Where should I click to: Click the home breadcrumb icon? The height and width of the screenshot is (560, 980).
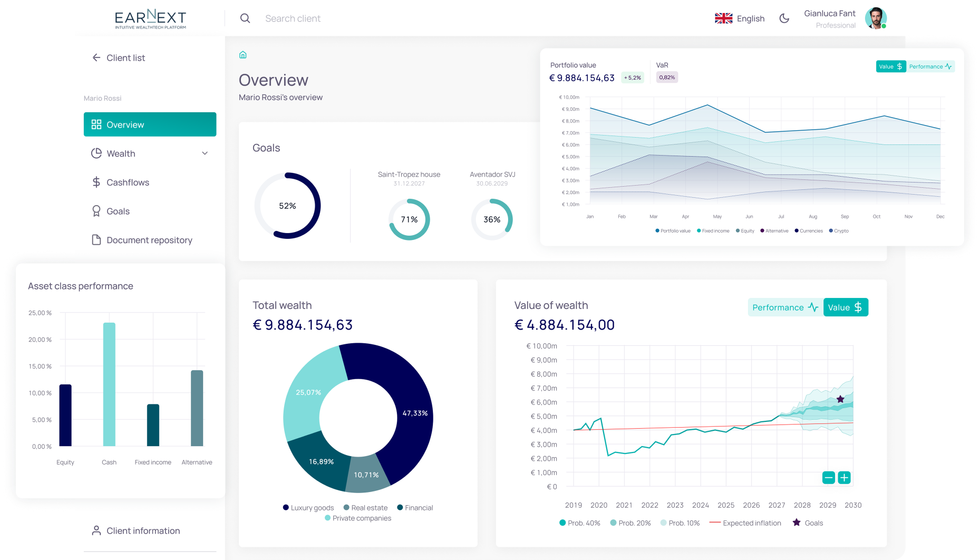pos(243,55)
